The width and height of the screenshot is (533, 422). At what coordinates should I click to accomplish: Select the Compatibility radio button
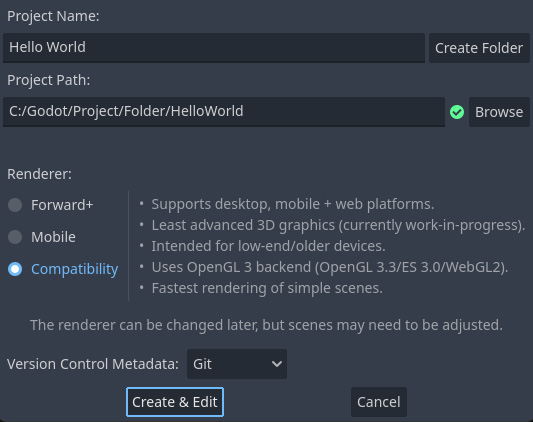15,269
